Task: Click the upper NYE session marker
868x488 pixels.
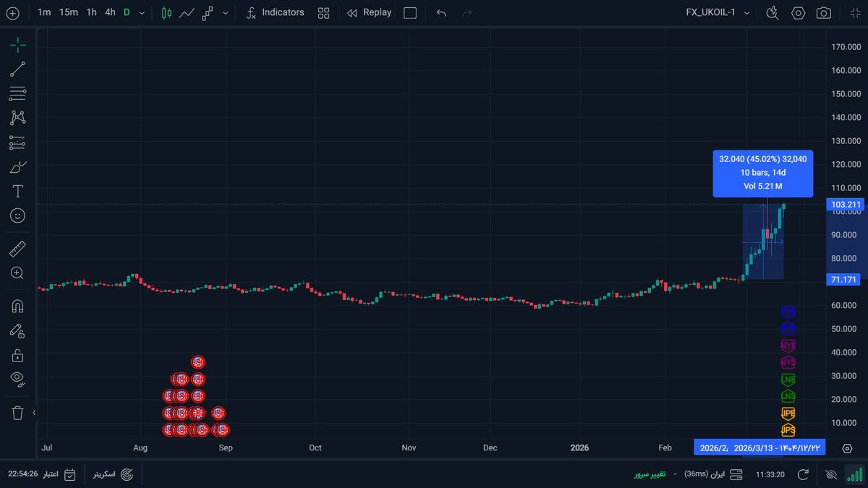Action: 788,346
